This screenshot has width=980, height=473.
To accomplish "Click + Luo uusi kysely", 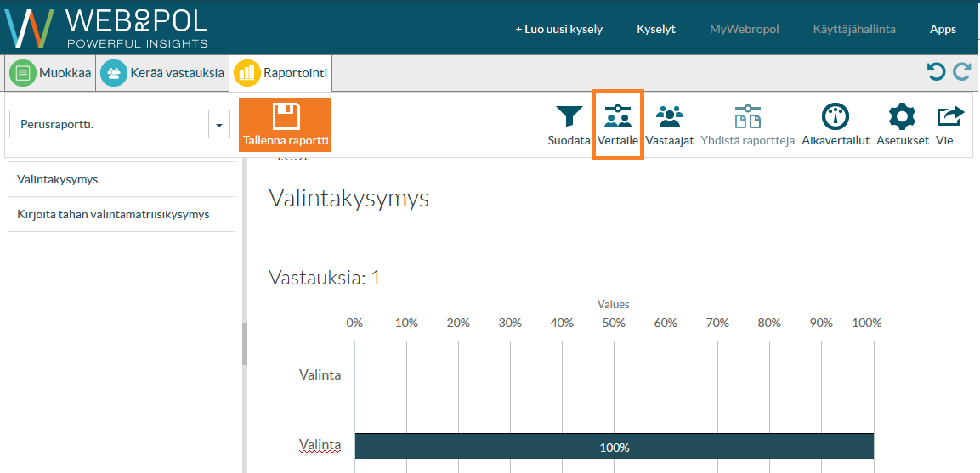I will pos(558,30).
